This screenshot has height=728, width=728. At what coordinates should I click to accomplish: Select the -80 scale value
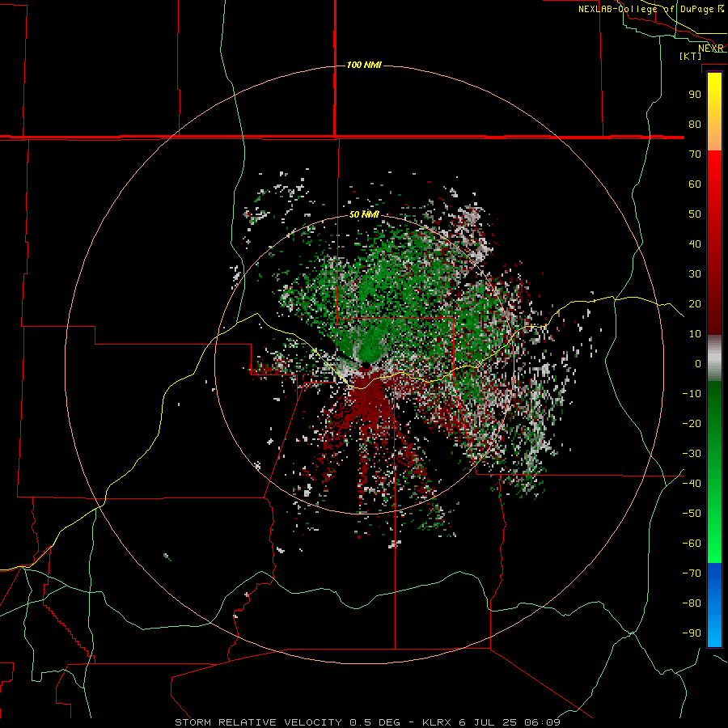692,603
